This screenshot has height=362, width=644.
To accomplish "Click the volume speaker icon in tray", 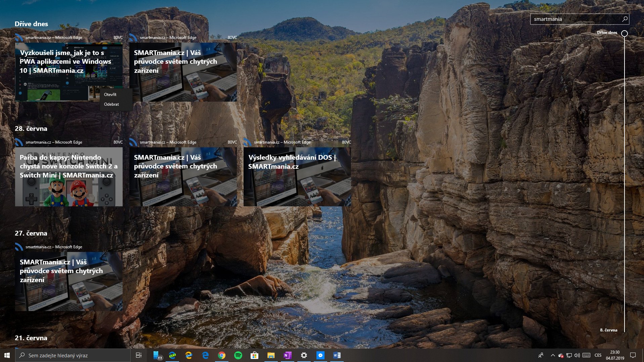I will click(577, 355).
